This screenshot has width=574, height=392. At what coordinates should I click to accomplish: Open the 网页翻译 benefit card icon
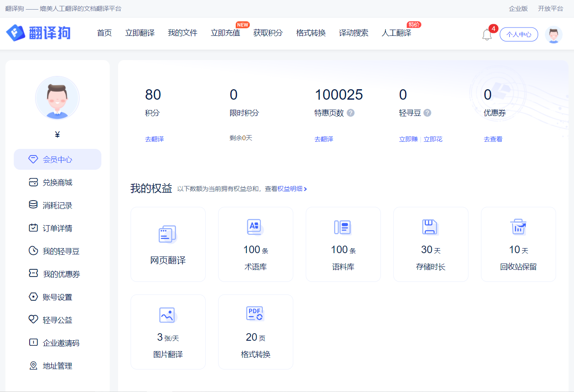pos(168,234)
